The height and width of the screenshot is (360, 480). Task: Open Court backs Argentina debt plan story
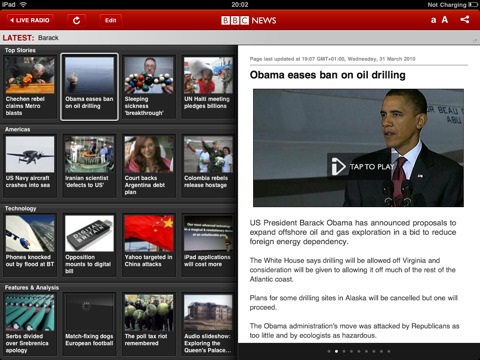149,166
